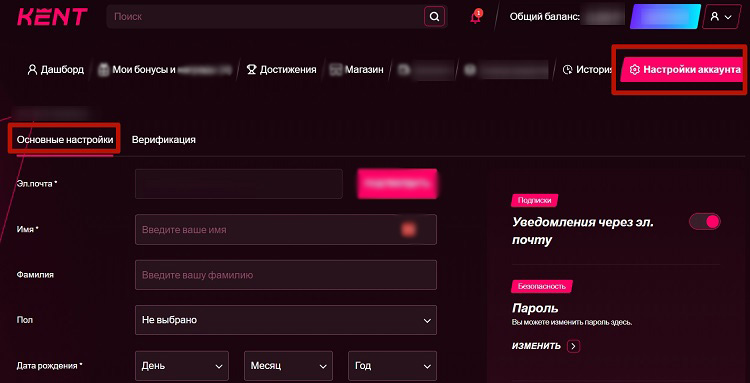This screenshot has width=750, height=383.
Task: Click the Общий баланс label
Action: point(544,17)
